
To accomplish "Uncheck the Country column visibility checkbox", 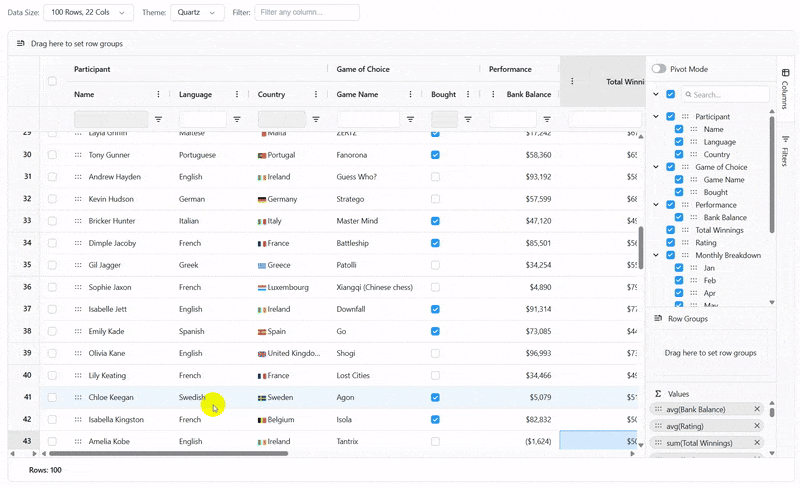I will (x=679, y=154).
